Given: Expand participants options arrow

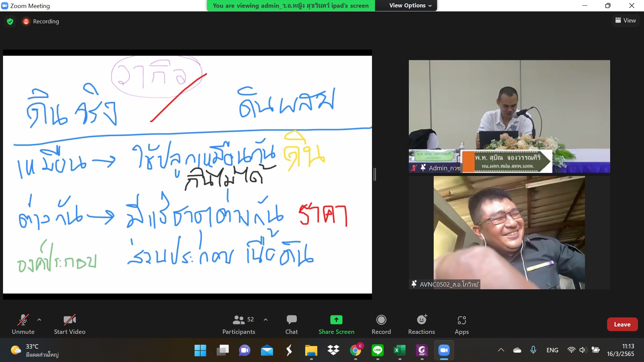Looking at the screenshot, I should (266, 320).
